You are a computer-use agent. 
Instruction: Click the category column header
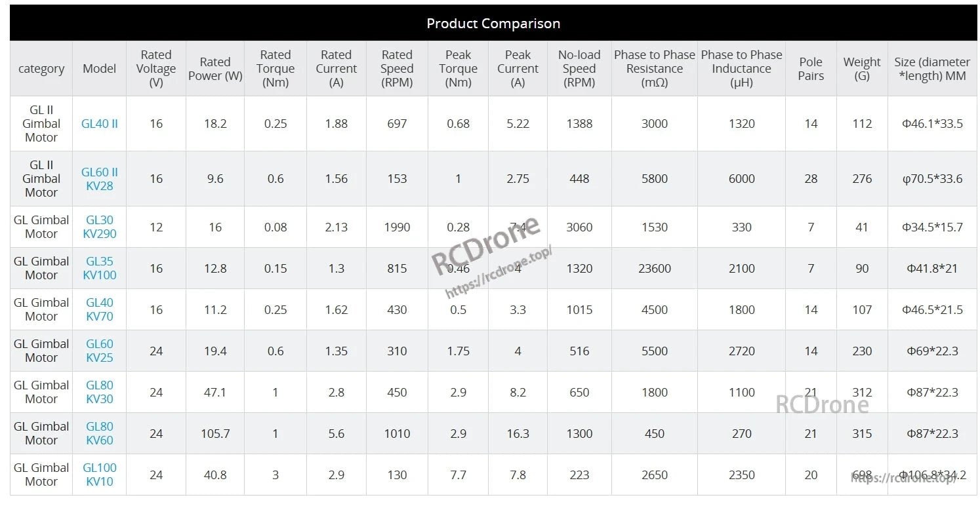pyautogui.click(x=41, y=69)
